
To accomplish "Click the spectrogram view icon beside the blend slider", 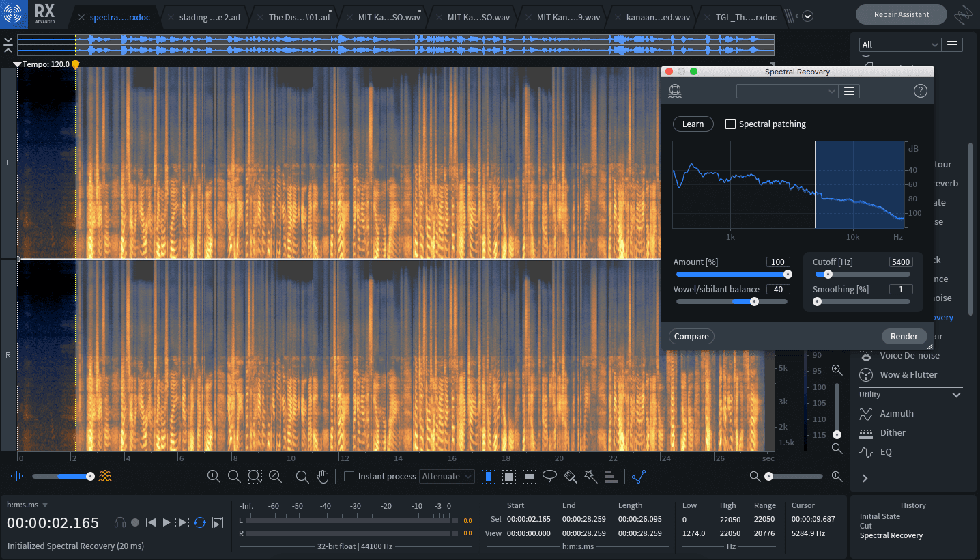I will point(105,476).
